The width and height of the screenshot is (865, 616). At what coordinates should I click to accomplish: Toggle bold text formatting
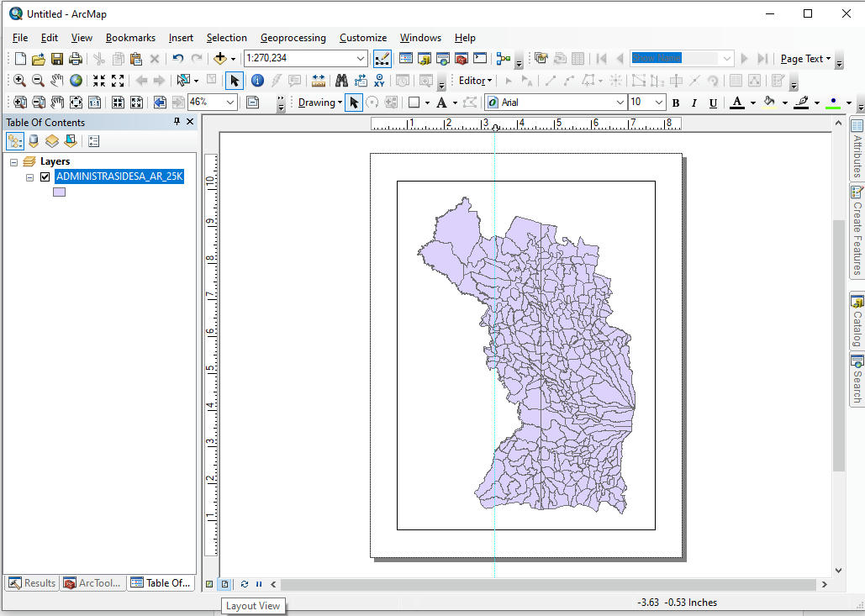[x=676, y=103]
